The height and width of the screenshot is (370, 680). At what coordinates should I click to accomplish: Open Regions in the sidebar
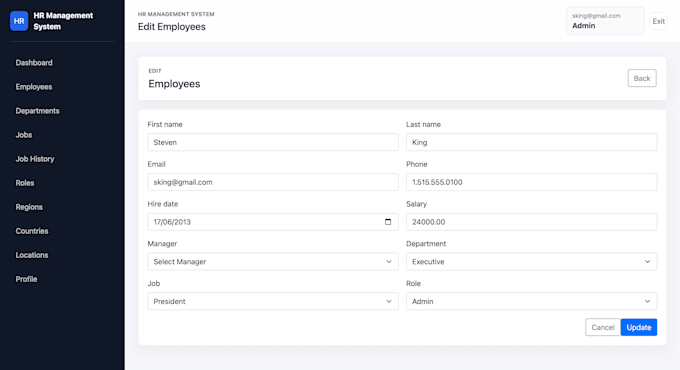29,207
